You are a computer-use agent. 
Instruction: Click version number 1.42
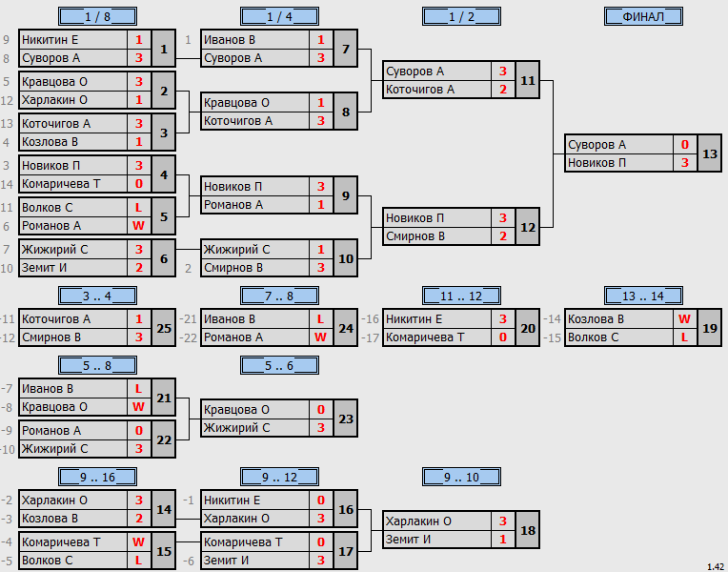tap(716, 567)
